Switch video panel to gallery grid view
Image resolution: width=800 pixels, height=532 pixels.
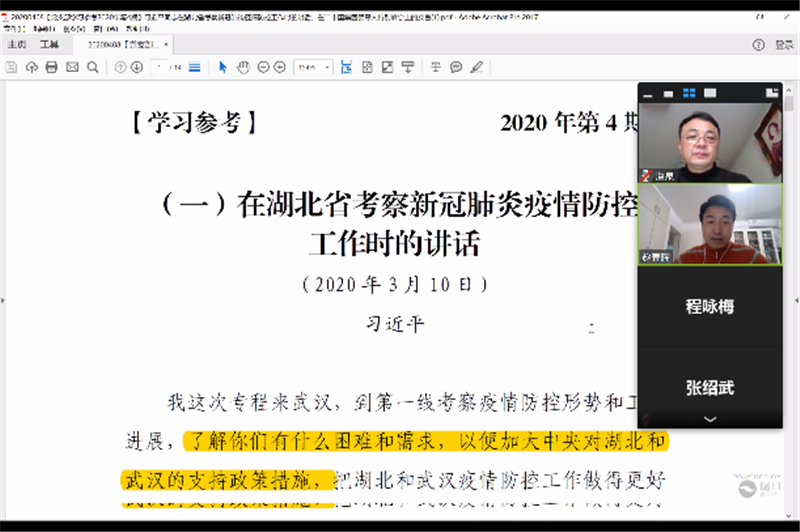pos(689,93)
